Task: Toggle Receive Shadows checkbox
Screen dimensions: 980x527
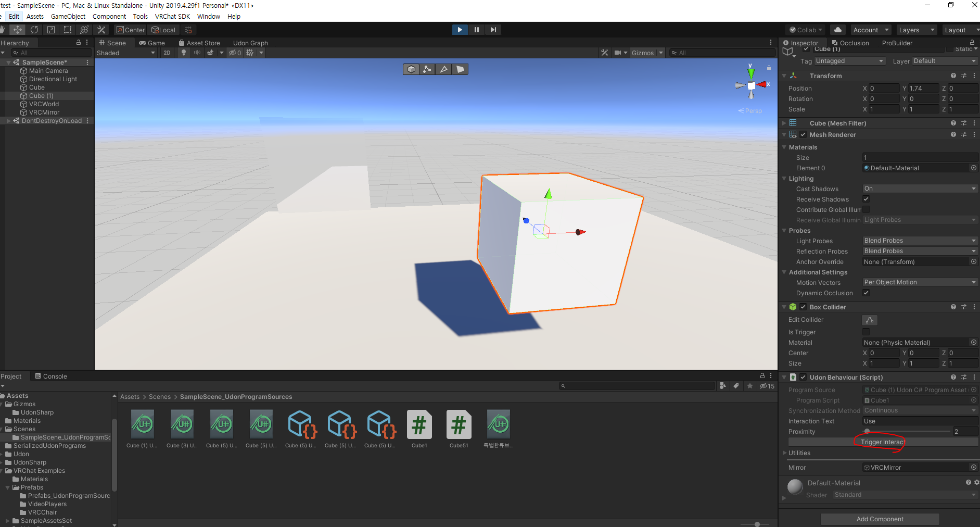Action: [866, 199]
